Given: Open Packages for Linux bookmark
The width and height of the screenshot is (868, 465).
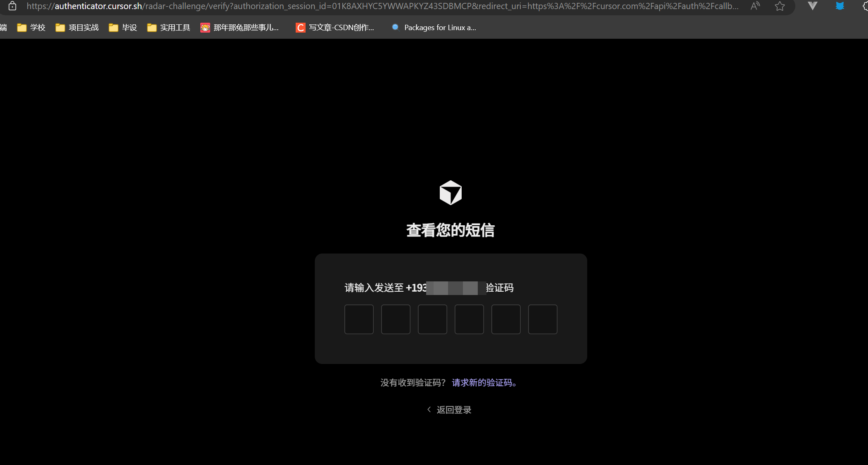Looking at the screenshot, I should 434,28.
